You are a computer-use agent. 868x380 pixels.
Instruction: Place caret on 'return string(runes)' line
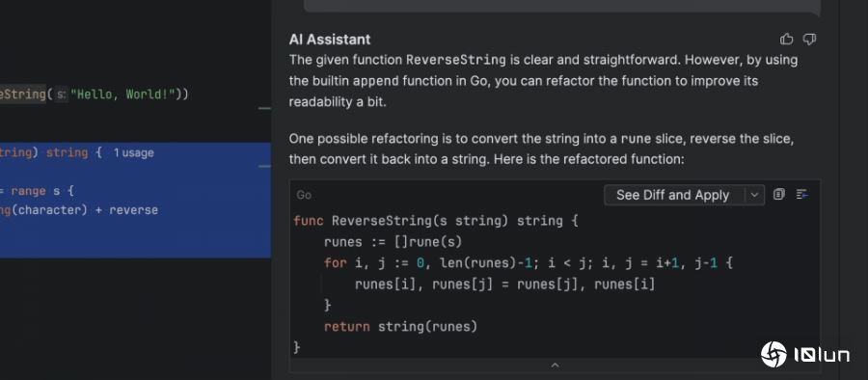[400, 327]
